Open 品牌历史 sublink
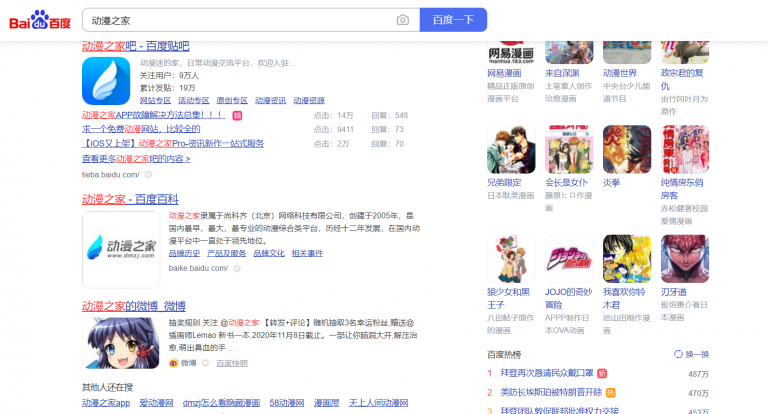This screenshot has height=414, width=768. click(x=184, y=253)
